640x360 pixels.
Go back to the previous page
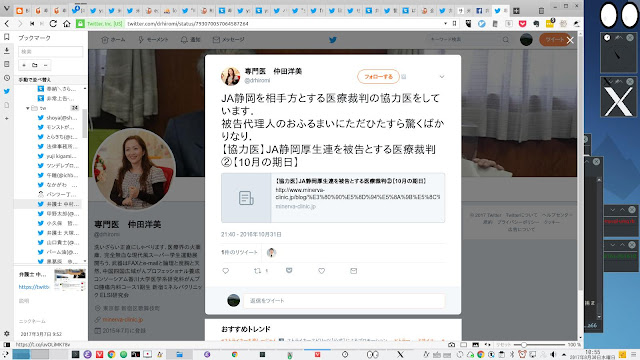pos(7,24)
